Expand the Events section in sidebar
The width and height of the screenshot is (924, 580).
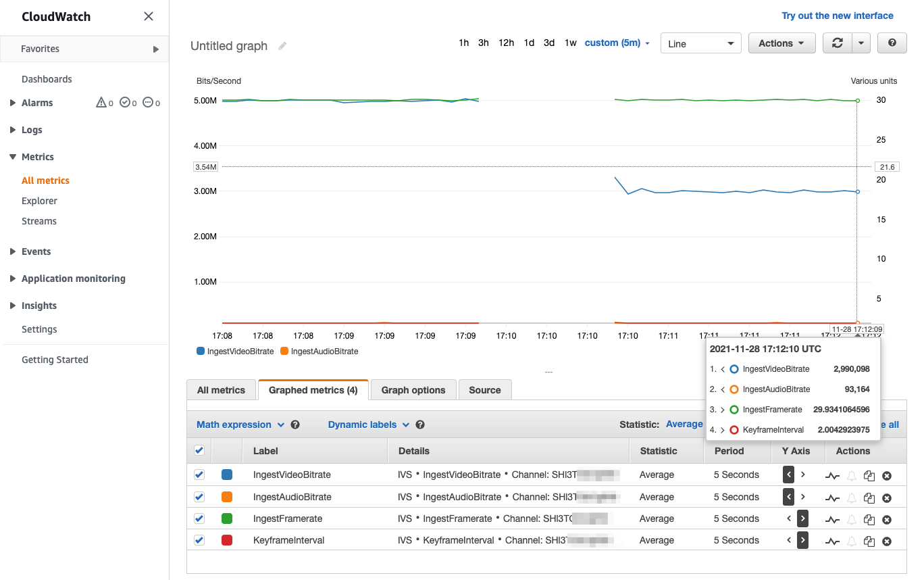tap(13, 251)
